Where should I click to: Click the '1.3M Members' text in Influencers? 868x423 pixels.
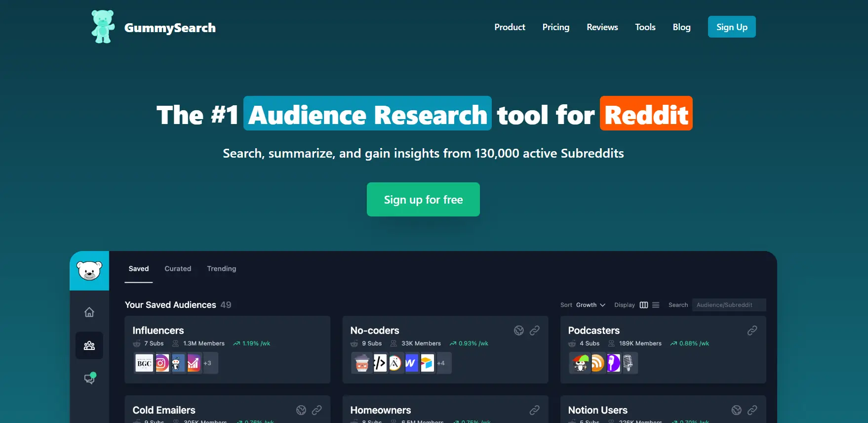coord(203,343)
